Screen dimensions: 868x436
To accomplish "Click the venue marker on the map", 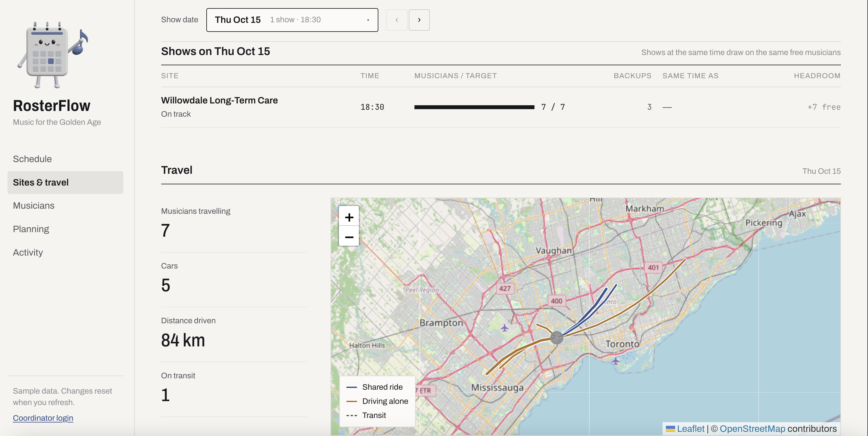I will click(556, 337).
